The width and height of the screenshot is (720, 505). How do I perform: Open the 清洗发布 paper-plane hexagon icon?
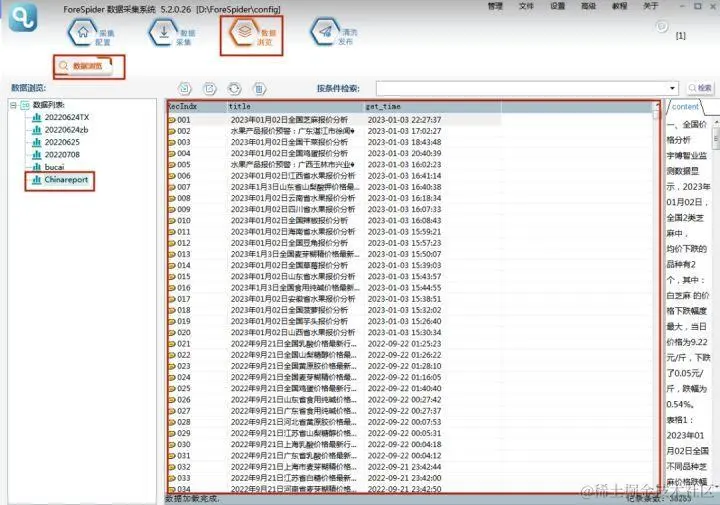[x=326, y=32]
